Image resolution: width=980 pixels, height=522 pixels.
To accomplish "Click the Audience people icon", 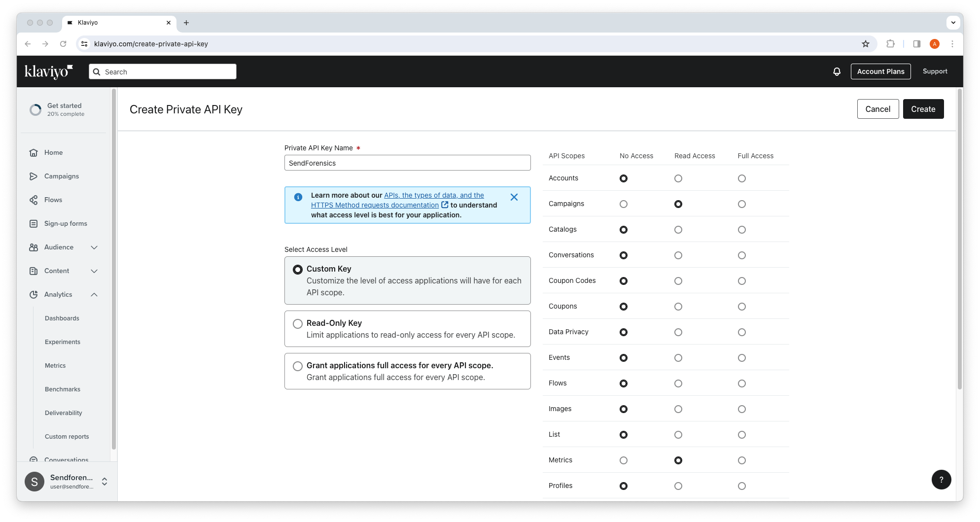I will point(34,247).
